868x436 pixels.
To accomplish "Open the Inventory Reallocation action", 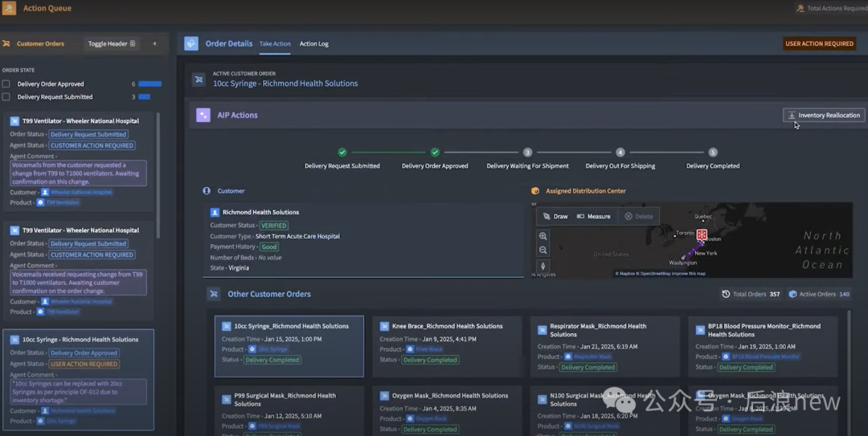I will point(824,116).
